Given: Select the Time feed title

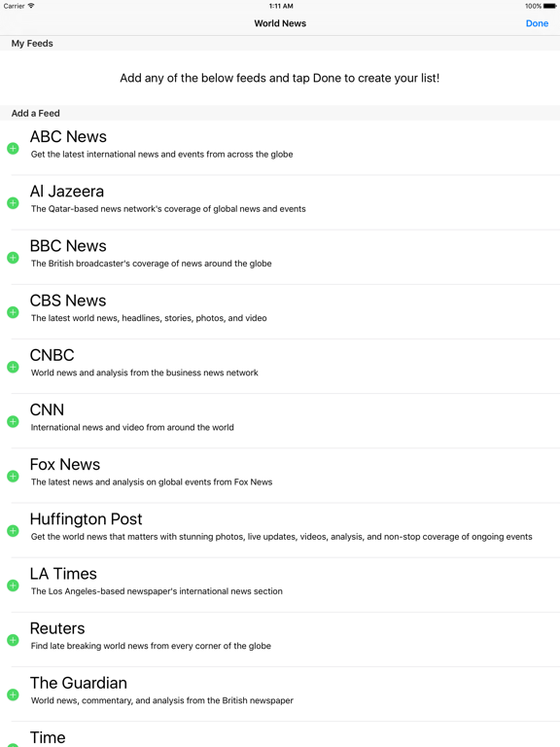Looking at the screenshot, I should coord(48,737).
